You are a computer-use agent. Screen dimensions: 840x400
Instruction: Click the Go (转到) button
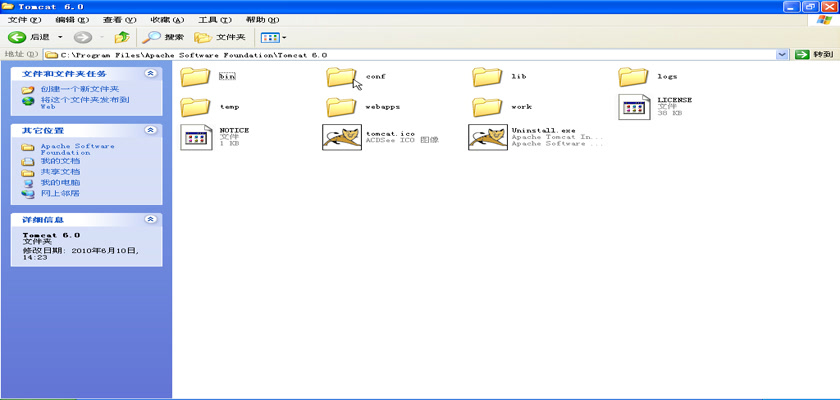coord(814,55)
